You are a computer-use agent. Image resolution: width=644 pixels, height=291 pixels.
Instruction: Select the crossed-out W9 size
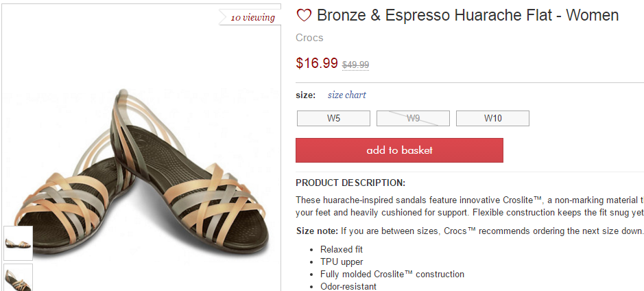tap(413, 118)
